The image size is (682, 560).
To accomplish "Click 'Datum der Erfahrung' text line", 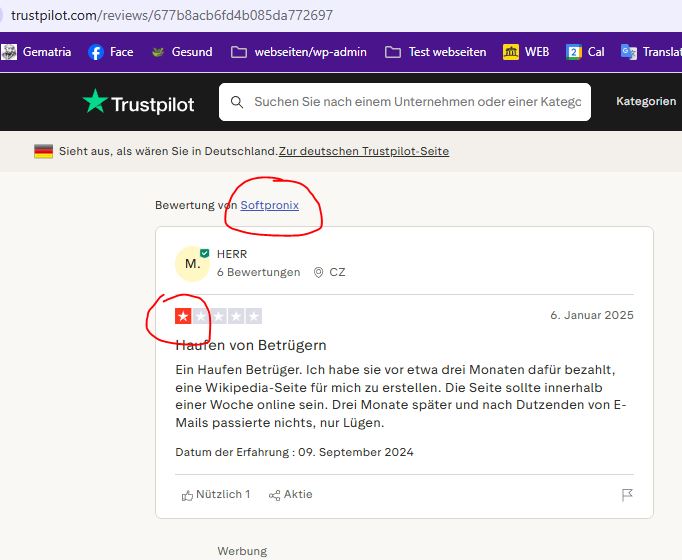I will pos(294,452).
